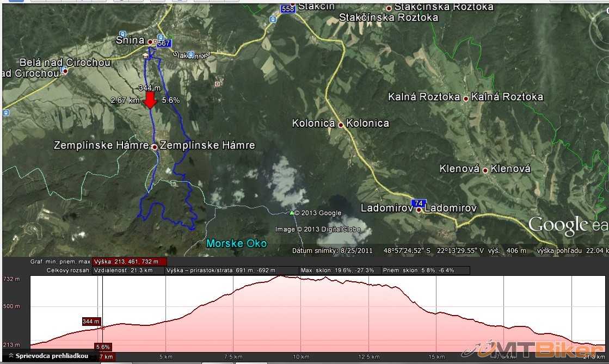Click the Vzdialenosť 21.3 km stats box

(133, 270)
